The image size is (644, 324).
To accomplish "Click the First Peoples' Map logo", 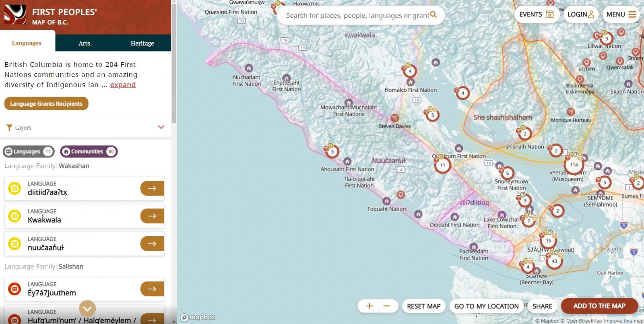I will 15,14.
